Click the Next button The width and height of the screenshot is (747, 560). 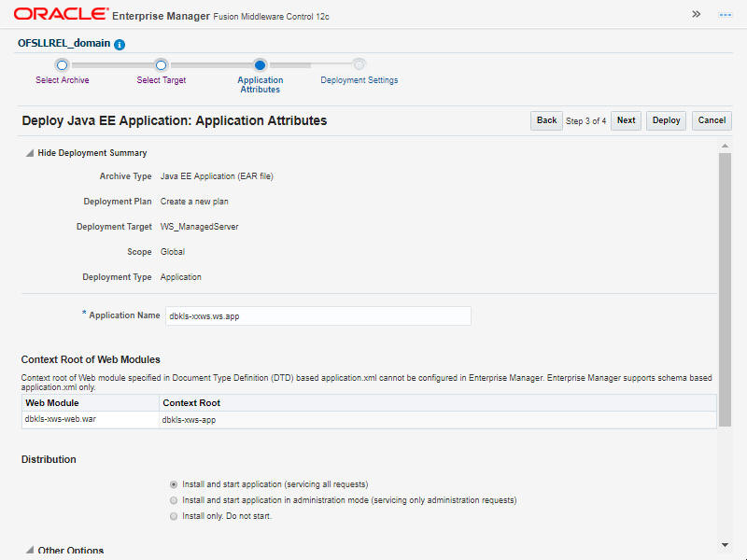tap(626, 120)
